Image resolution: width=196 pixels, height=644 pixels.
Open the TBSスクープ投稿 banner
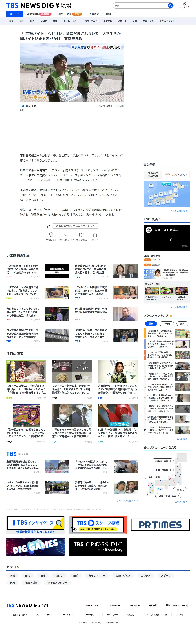(98, 525)
